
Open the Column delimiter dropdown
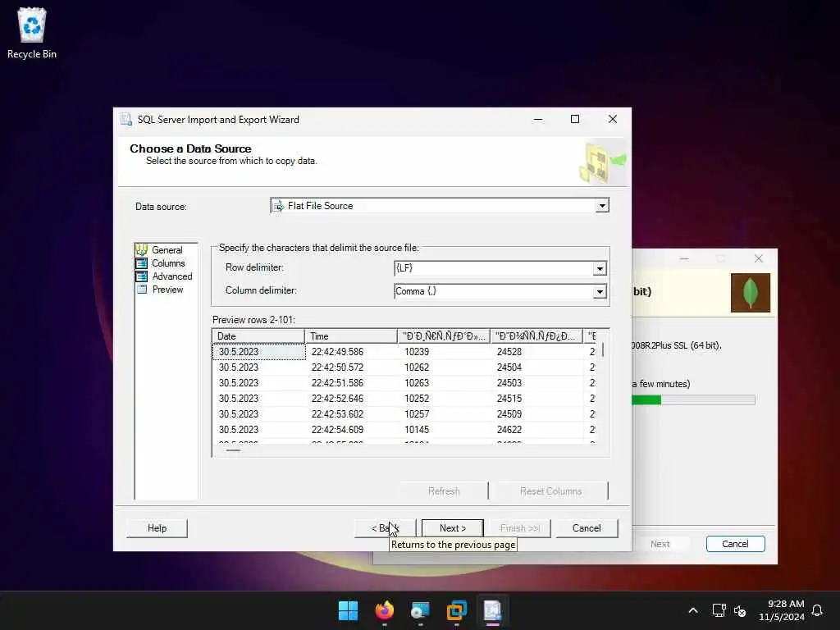point(600,291)
